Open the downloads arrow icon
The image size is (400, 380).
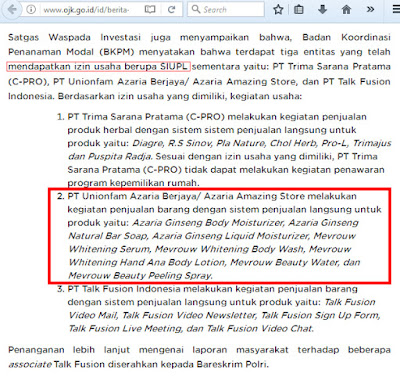click(x=322, y=10)
